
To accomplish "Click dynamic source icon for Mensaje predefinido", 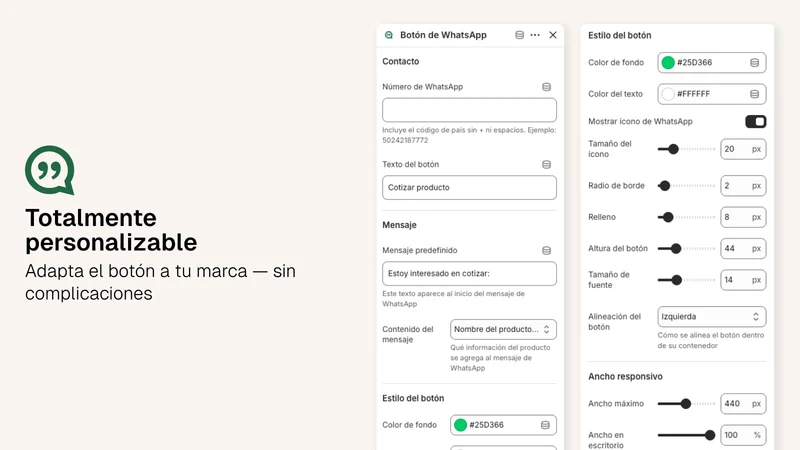I will click(546, 251).
